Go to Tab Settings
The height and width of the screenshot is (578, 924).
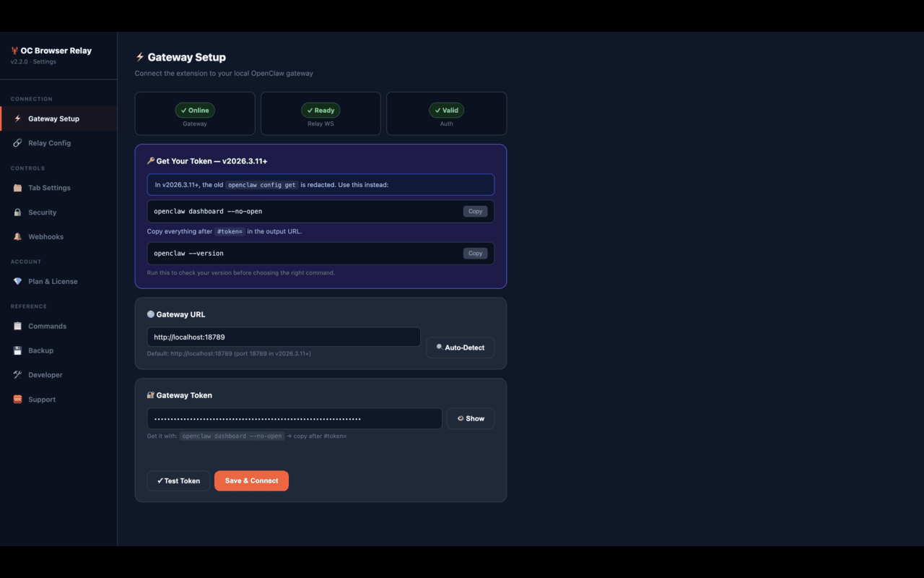[x=58, y=188]
